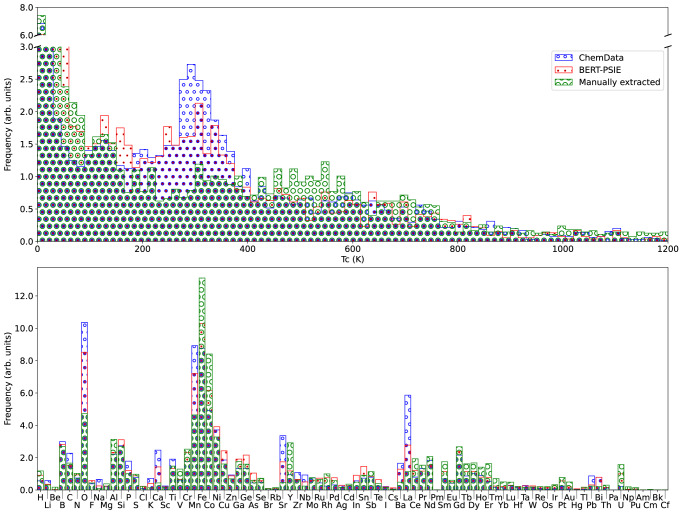This screenshot has height=514, width=683.
Task: Click the 12.0 tick on lower y-axis
Action: [x=20, y=296]
